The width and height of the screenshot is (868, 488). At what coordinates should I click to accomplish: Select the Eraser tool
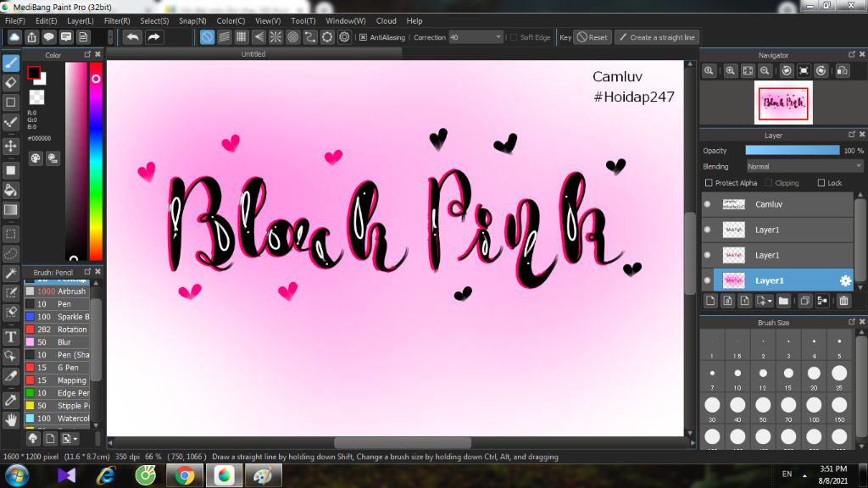pos(10,82)
